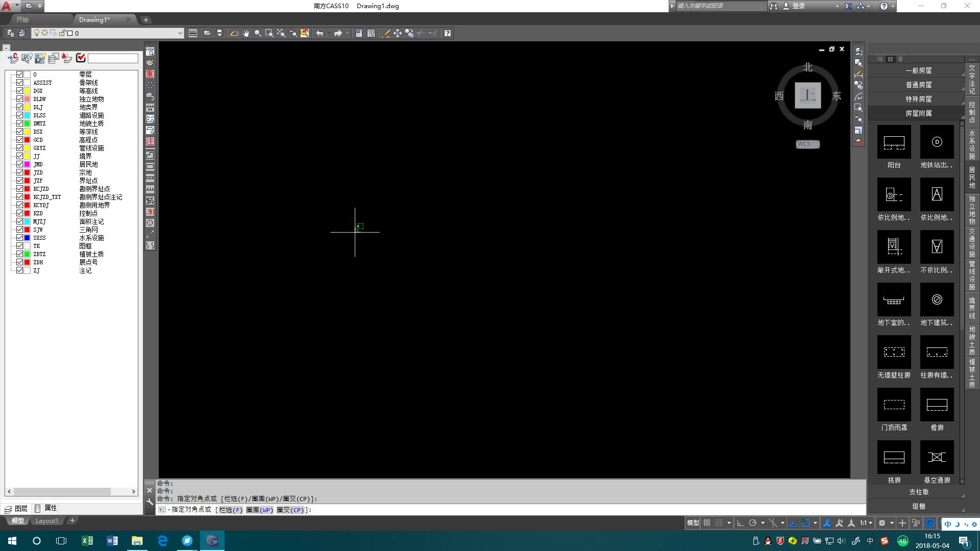Viewport: 980px width, 551px height.
Task: Add a new drawing tab with plus
Action: [x=146, y=19]
